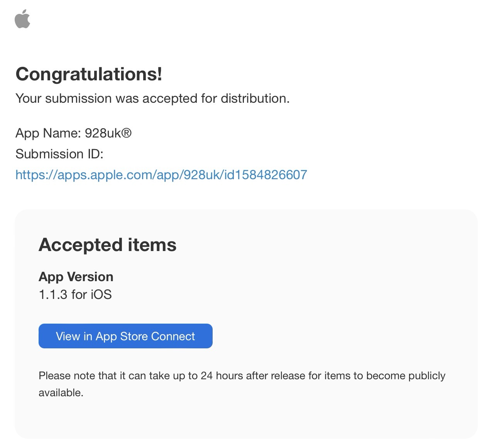Viewport: 494px width, 448px height.
Task: Select the App Version label
Action: pos(76,277)
